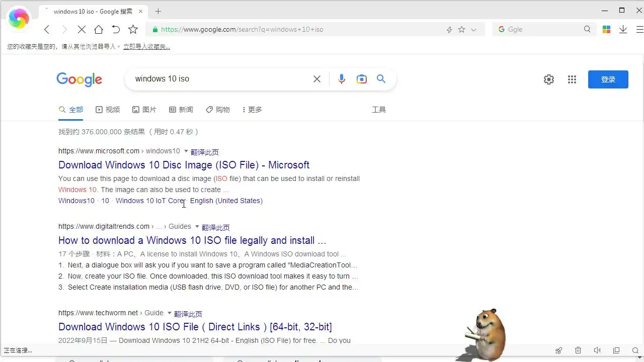
Task: Click the 找到约 376,000,000 条结果 text
Action: click(102, 132)
